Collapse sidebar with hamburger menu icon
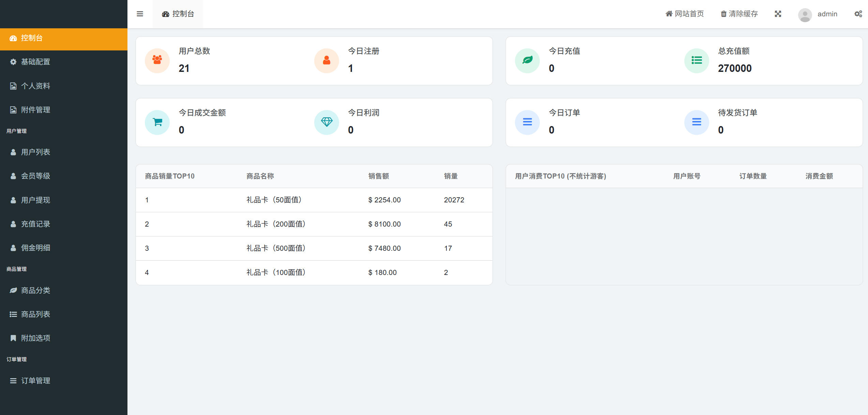 (x=140, y=14)
